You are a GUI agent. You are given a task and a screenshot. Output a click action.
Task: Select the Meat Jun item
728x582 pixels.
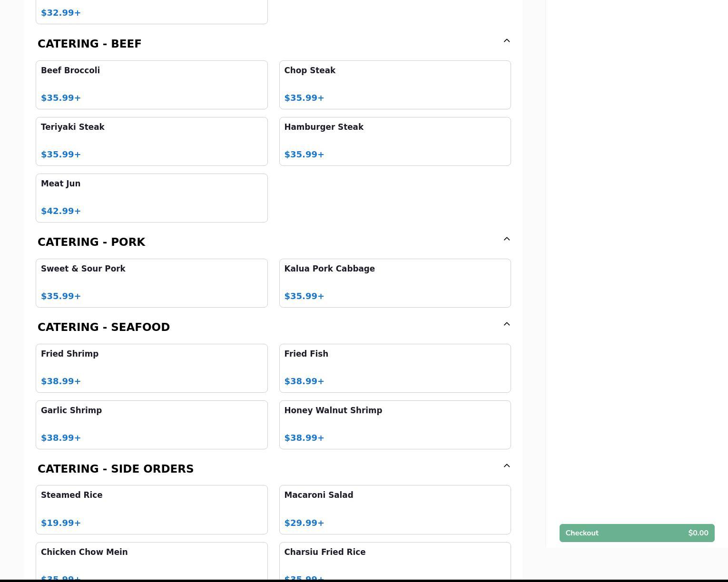pyautogui.click(x=151, y=198)
